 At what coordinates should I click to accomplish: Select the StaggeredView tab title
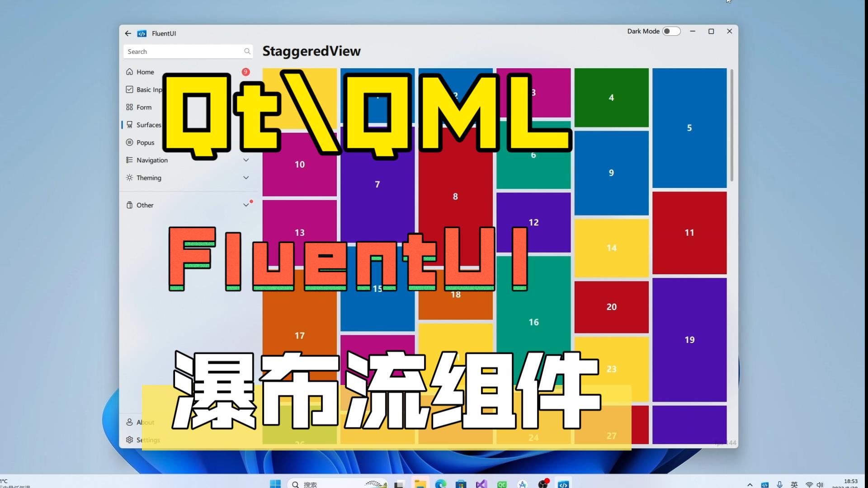pos(311,51)
